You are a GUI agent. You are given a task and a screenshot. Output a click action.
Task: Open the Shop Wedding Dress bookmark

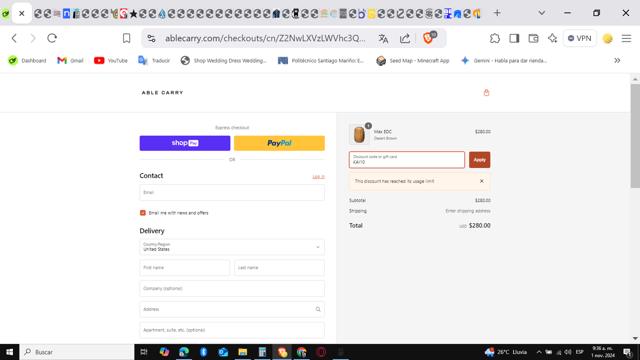(x=223, y=60)
